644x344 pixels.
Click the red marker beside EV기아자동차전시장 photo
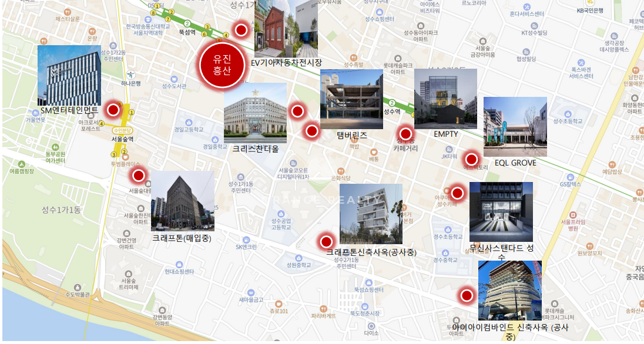[x=241, y=29]
